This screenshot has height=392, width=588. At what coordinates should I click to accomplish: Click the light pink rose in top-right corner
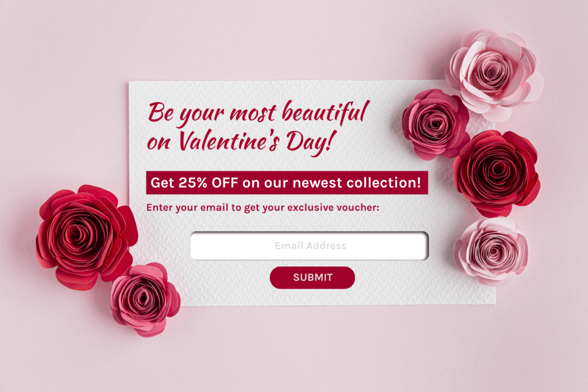point(494,74)
